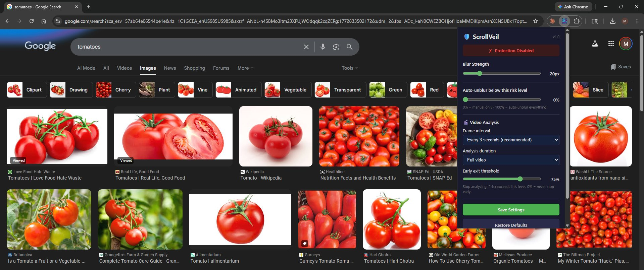Screen dimensions: 644x270
Task: Click the Chrome downloads icon
Action: click(x=612, y=21)
